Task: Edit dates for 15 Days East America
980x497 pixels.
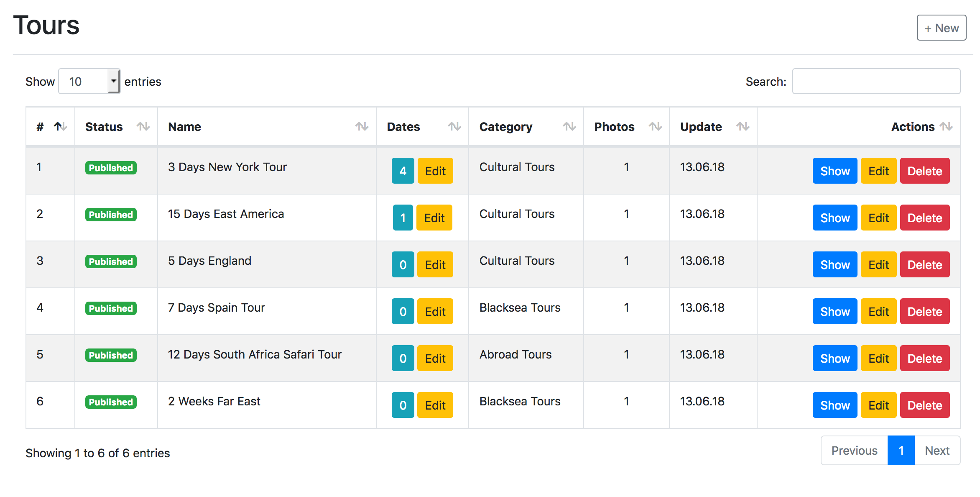Action: click(434, 218)
